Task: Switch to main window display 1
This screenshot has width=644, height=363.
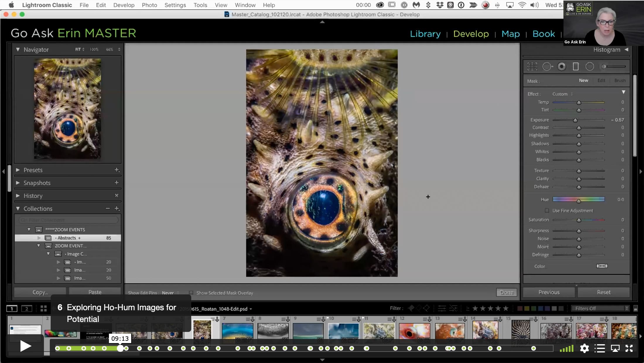Action: coord(12,308)
